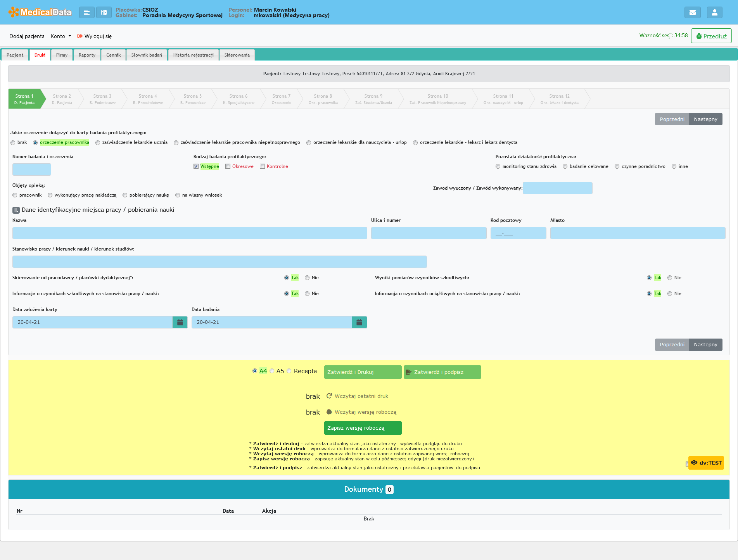Image resolution: width=738 pixels, height=560 pixels.
Task: Open calendar picker for Data badania
Action: [x=359, y=322]
